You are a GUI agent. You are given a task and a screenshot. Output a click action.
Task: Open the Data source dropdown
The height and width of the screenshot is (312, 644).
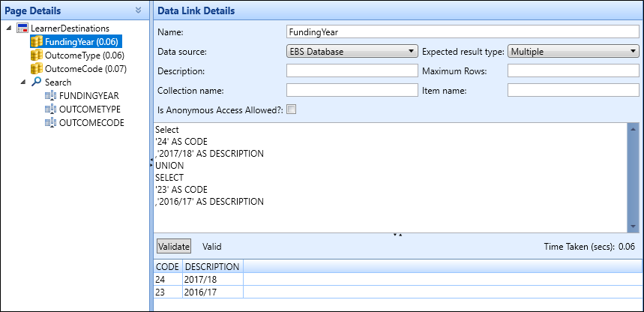(x=352, y=52)
